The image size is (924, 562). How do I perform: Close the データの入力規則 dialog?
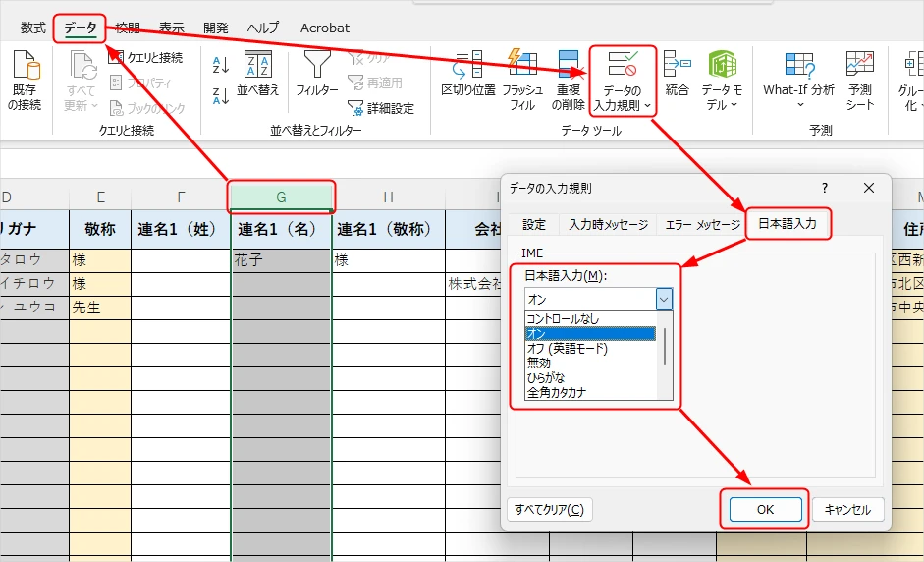click(869, 188)
